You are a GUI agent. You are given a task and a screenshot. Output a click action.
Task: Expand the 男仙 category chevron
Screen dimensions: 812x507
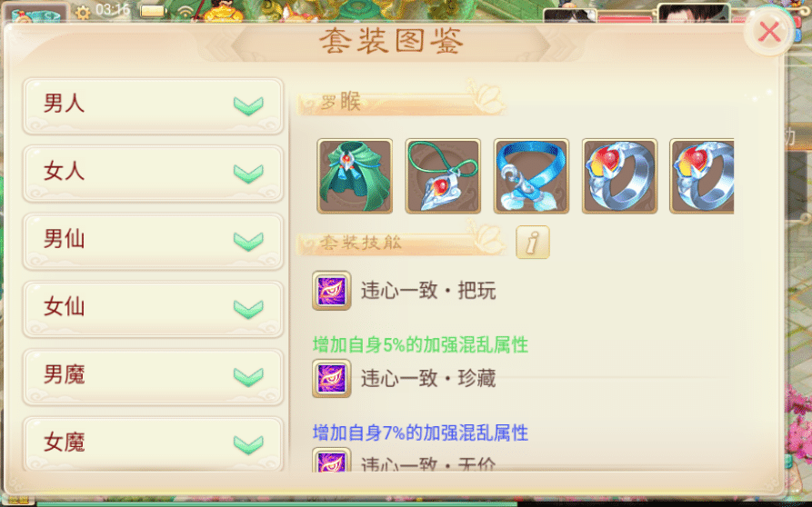(248, 241)
